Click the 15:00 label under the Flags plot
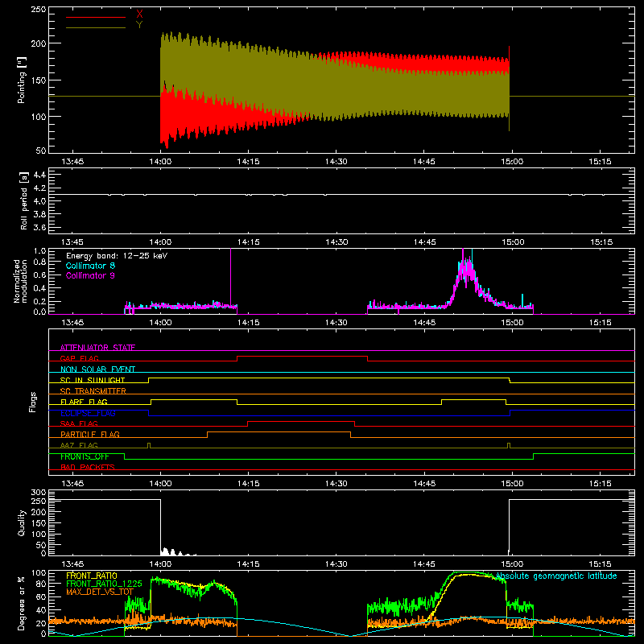 tap(512, 484)
